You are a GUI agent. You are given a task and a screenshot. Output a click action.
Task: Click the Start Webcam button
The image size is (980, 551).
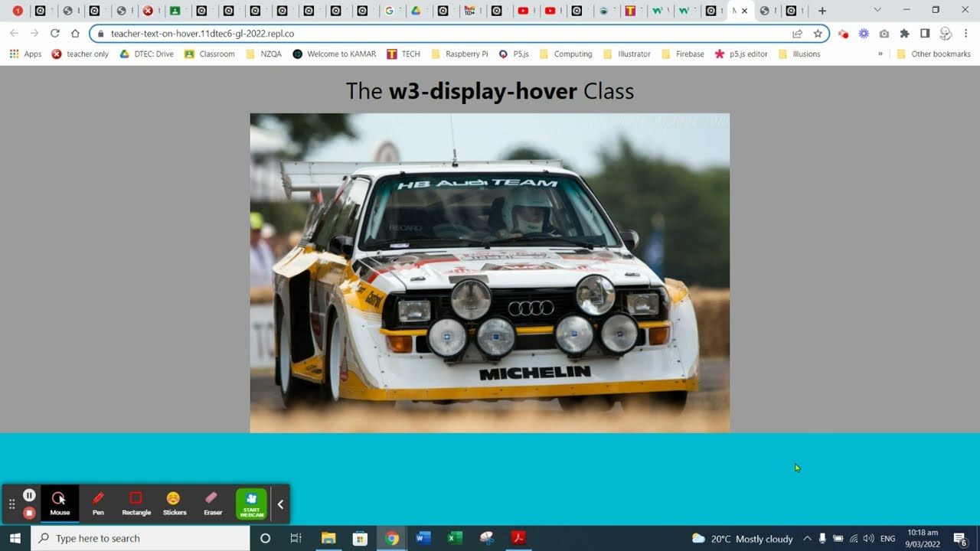[252, 504]
